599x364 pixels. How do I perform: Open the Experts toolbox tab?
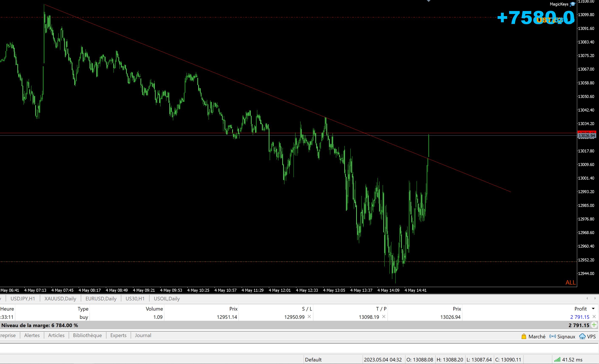point(118,335)
